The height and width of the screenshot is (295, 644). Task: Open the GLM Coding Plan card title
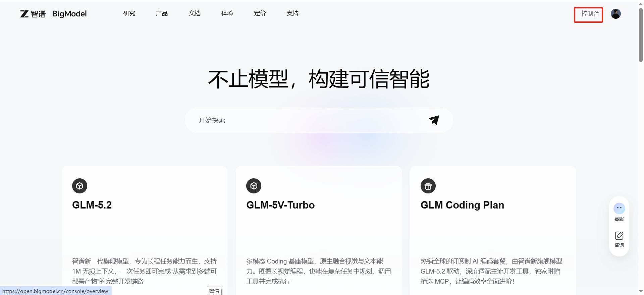click(462, 205)
